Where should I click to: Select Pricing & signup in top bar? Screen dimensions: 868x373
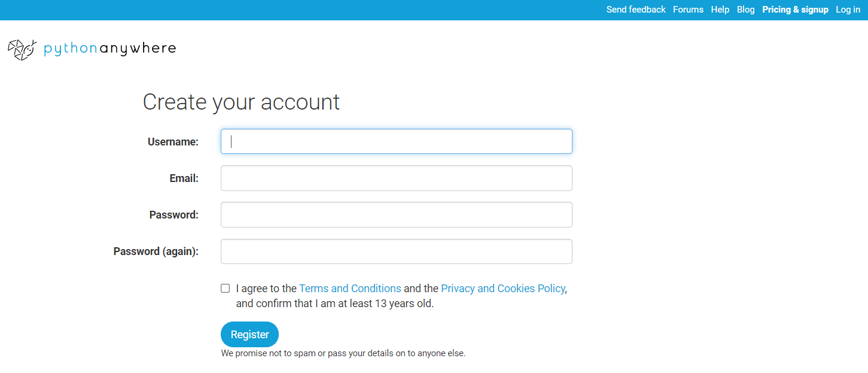795,10
